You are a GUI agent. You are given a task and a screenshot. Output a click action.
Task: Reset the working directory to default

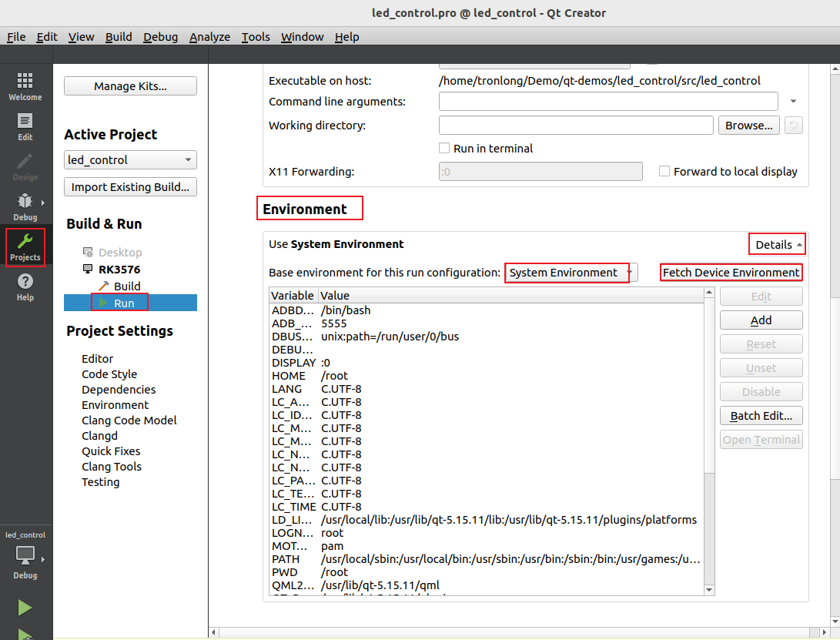pos(793,126)
